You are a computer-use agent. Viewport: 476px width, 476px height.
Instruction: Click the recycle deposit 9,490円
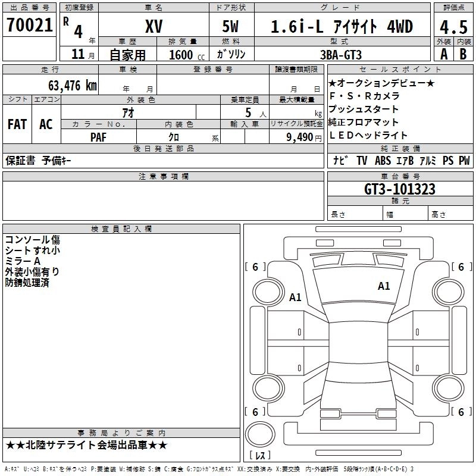(x=304, y=137)
